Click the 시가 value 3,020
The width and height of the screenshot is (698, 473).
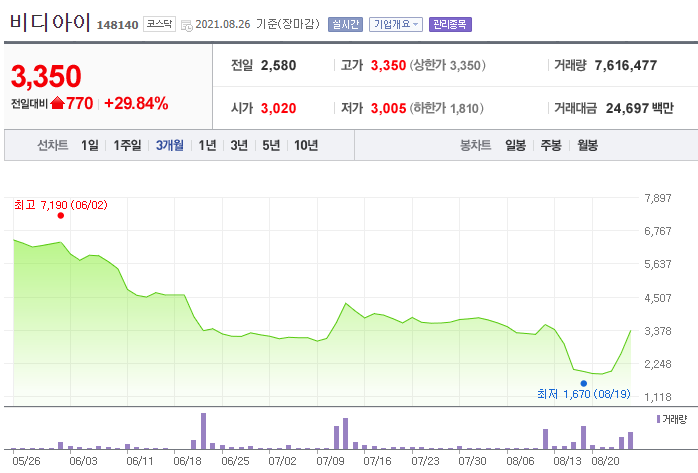(x=278, y=108)
